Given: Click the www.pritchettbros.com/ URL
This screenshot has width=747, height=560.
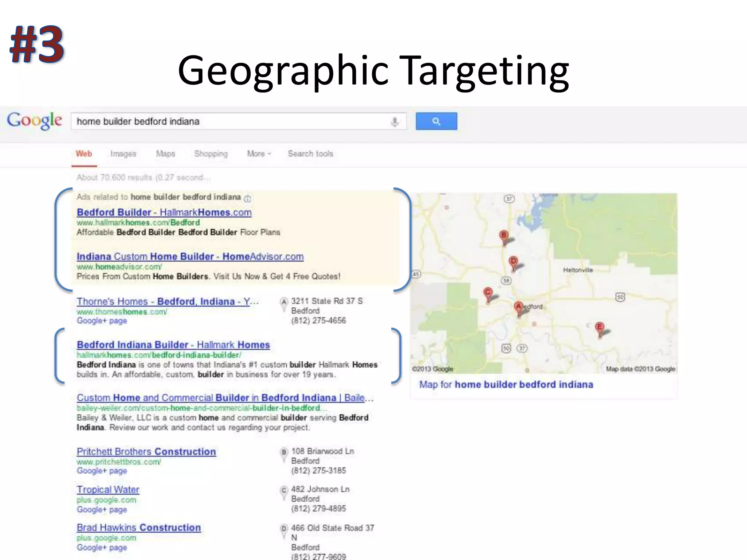Looking at the screenshot, I should click(119, 462).
